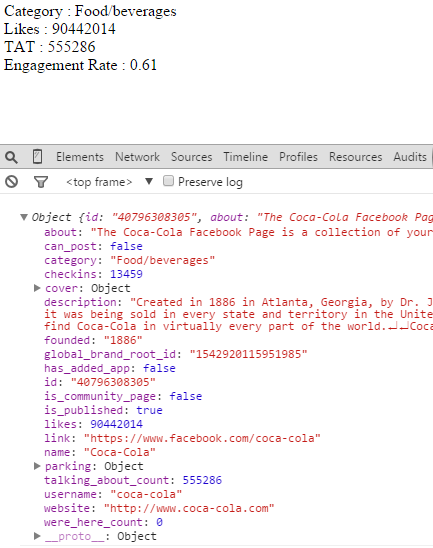Collapse the root Object triangle

24,217
